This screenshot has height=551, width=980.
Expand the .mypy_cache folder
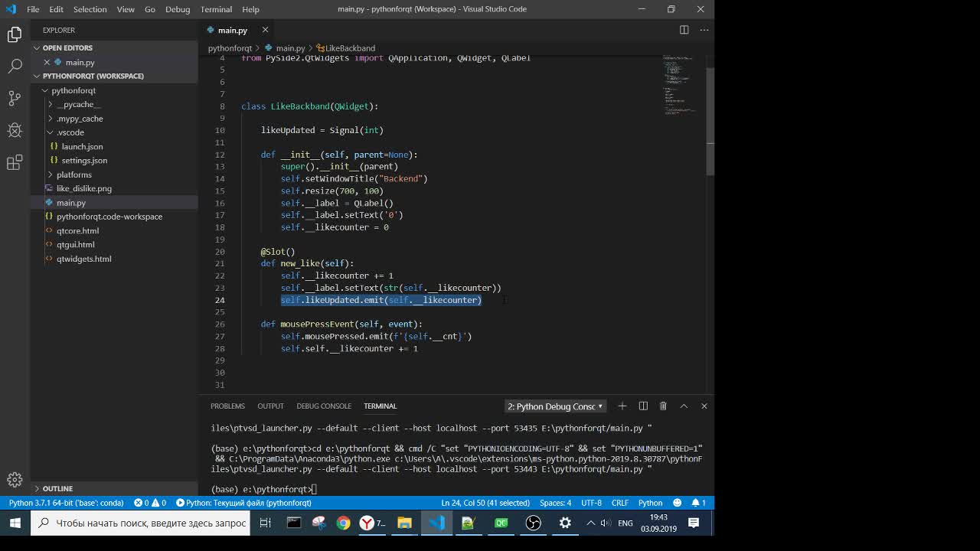click(x=114, y=119)
